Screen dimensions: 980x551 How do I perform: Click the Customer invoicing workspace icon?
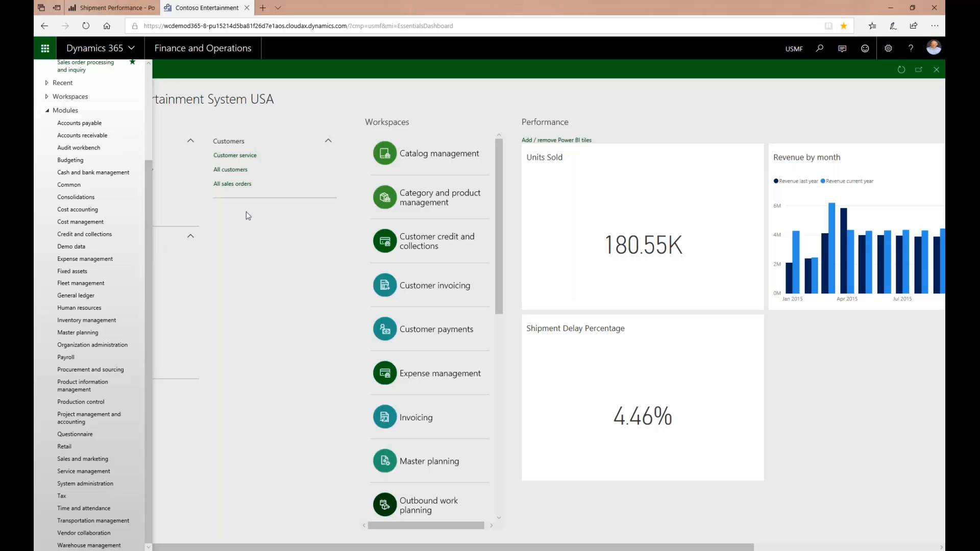click(385, 286)
